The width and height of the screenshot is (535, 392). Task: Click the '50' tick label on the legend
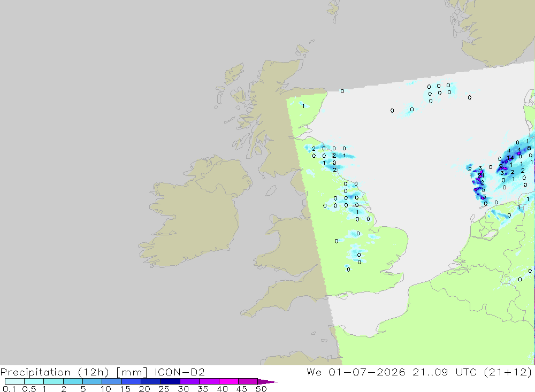261,389
